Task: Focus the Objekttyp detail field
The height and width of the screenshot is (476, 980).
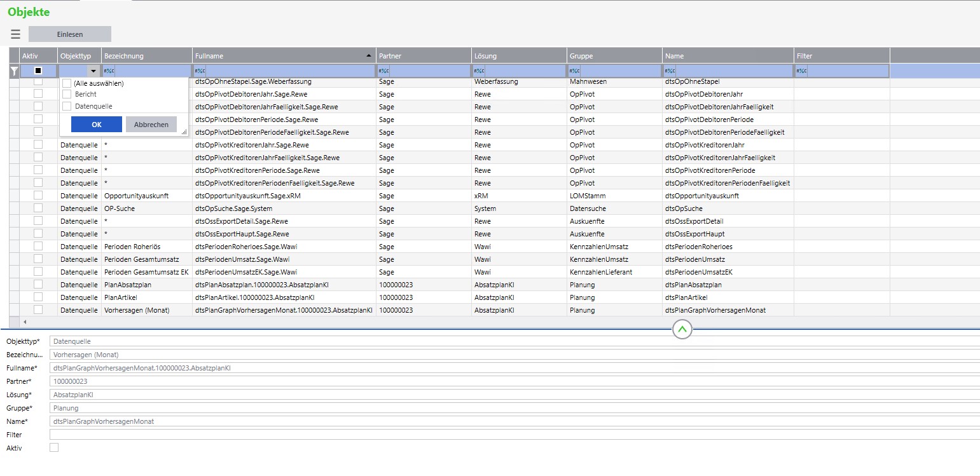Action: [x=514, y=341]
